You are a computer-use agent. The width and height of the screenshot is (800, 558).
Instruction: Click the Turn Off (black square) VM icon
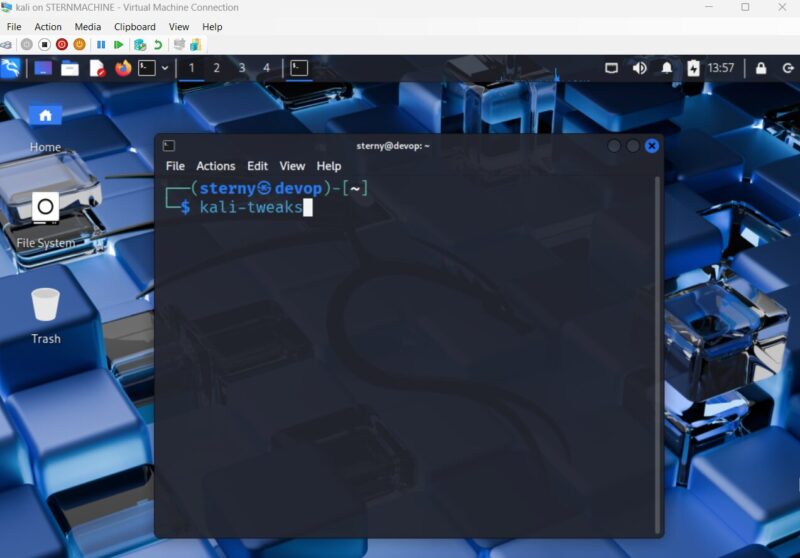point(44,45)
